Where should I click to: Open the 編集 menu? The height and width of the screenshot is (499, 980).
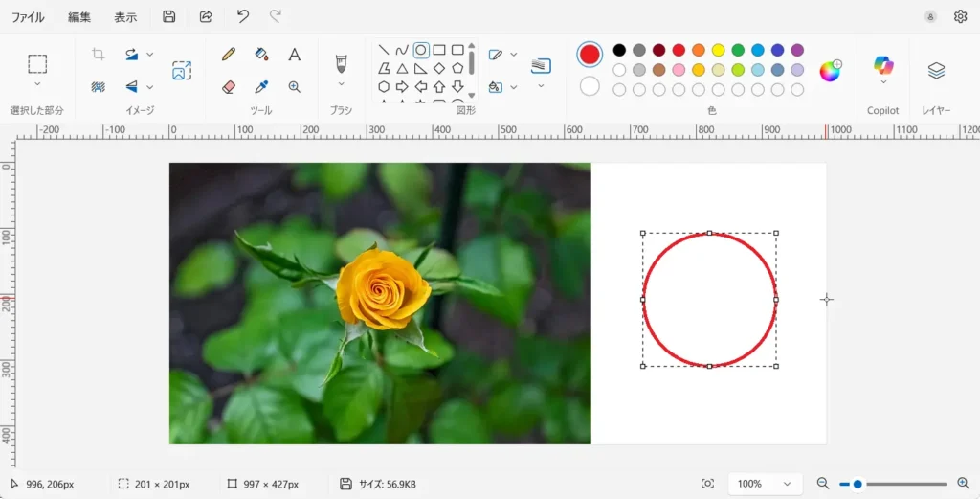click(x=79, y=17)
